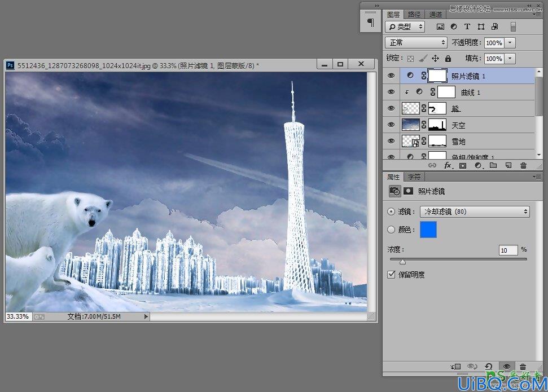Screen dimensions: 548x392
Task: Select photo filter adjustment icon in properties
Action: (x=395, y=191)
